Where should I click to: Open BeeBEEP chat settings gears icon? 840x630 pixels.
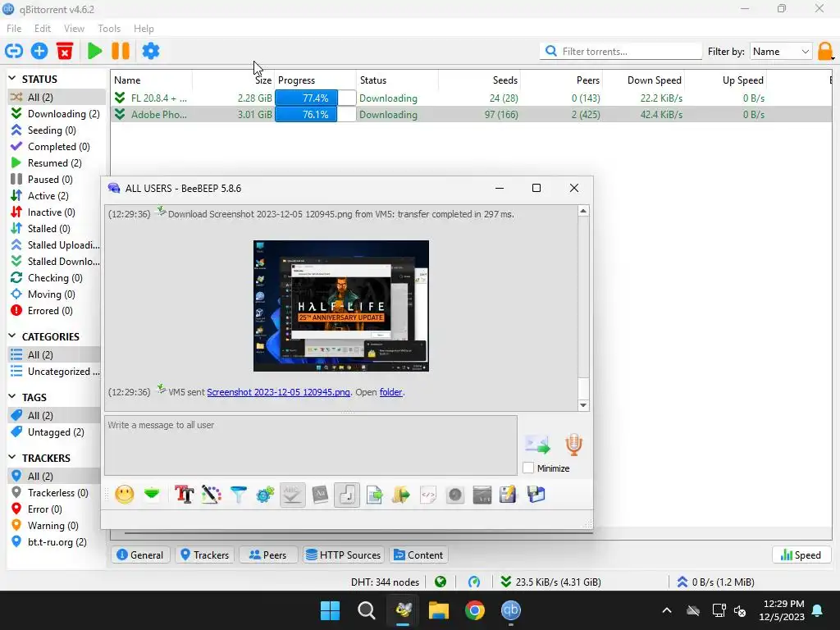[265, 495]
